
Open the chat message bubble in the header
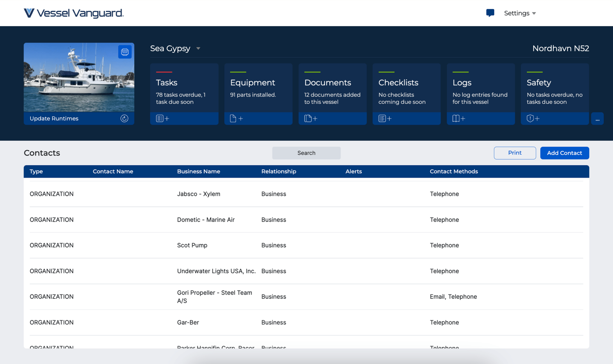(x=490, y=13)
